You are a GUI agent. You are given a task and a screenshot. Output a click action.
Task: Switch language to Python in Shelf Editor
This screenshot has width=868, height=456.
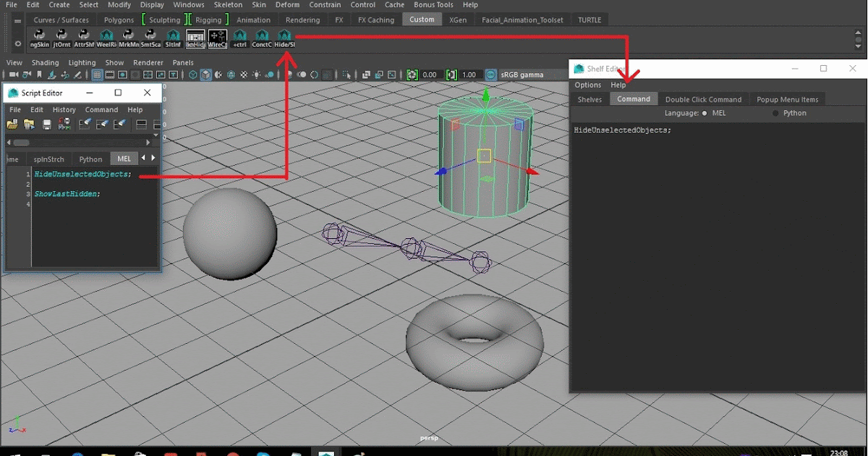pyautogui.click(x=775, y=113)
